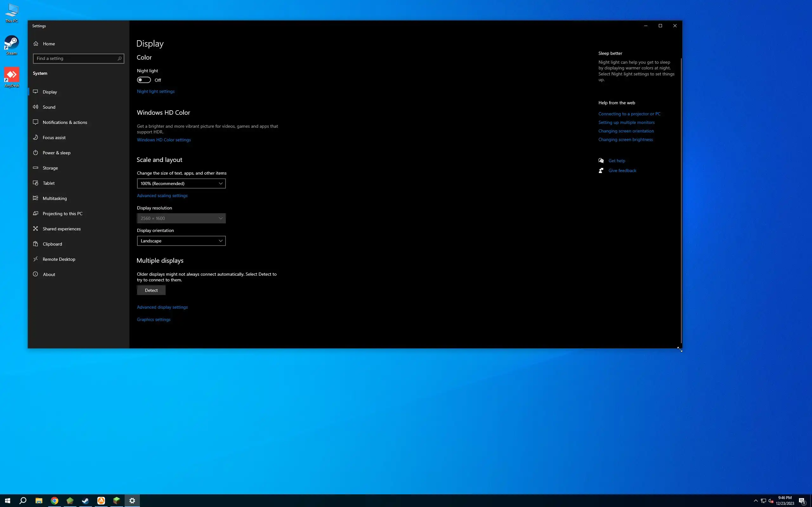812x507 pixels.
Task: Open the About settings page
Action: 49,274
